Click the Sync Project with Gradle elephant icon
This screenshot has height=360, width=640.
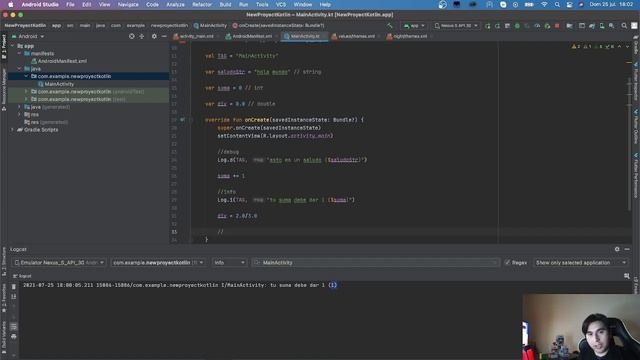tap(592, 25)
